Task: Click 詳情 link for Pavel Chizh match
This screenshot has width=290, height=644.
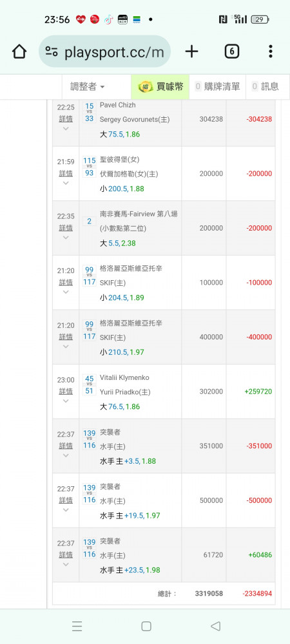Action: click(66, 118)
